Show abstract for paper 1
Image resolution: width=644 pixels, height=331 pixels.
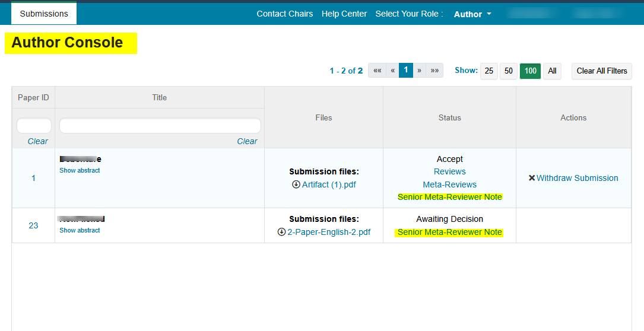point(80,170)
